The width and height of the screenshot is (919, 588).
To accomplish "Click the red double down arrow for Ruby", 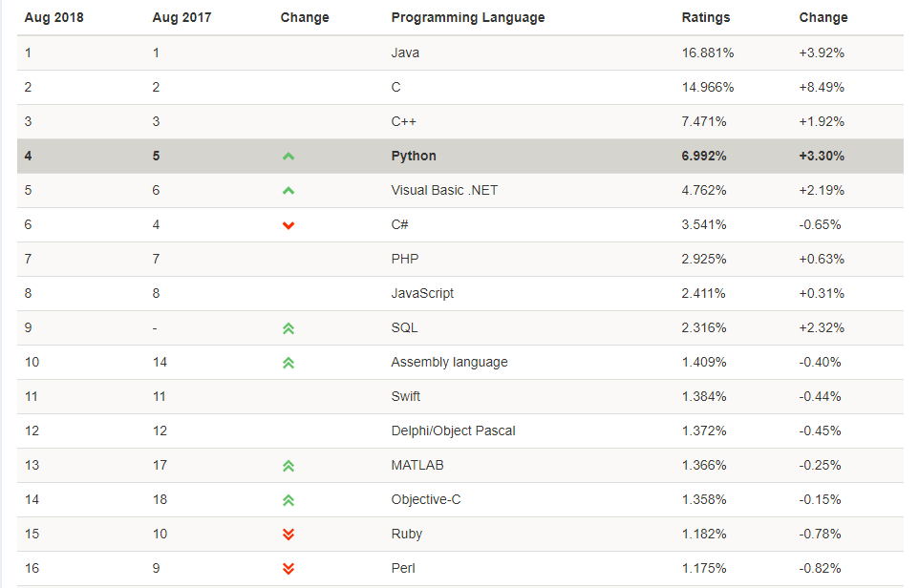I will (x=289, y=535).
